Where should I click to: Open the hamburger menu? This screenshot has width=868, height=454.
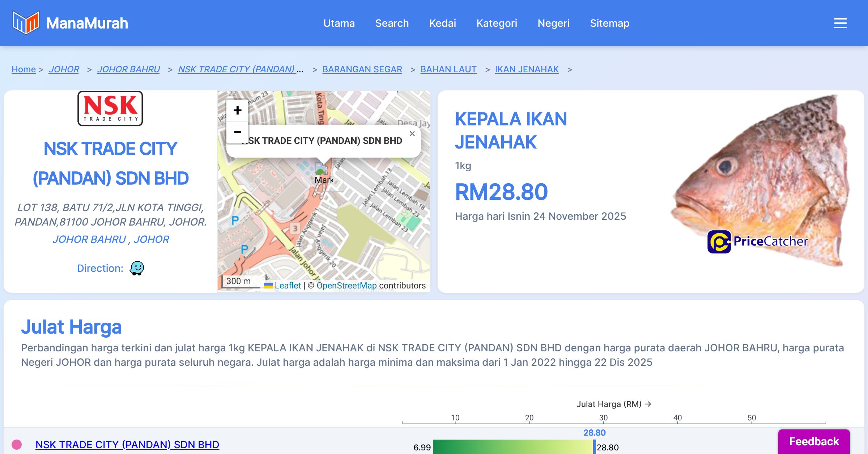840,23
